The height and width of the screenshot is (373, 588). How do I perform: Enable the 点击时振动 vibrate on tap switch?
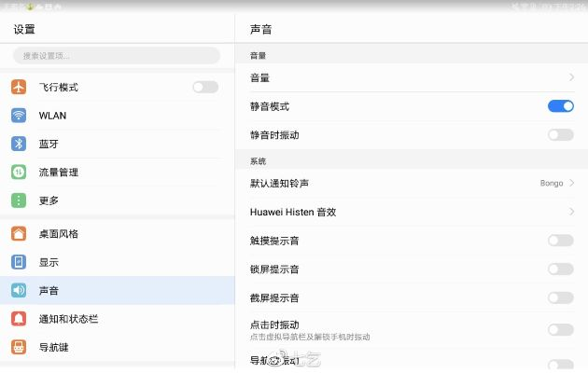(561, 329)
